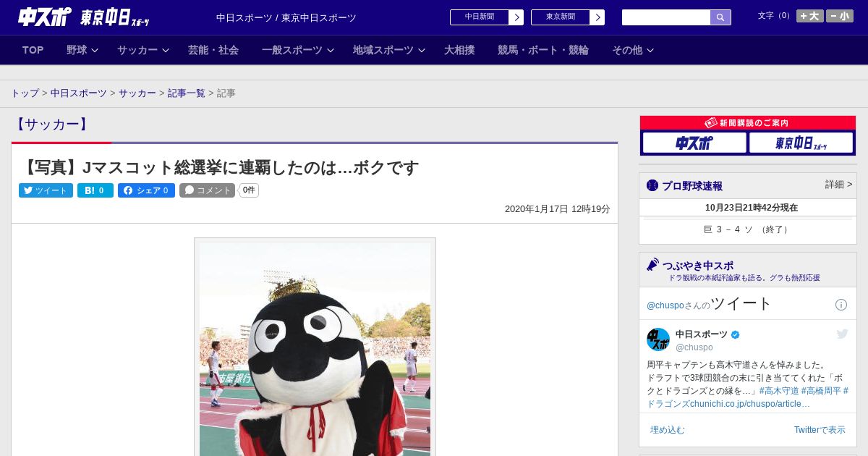Share on Facebook with the シェア button
The image size is (868, 456).
(146, 190)
